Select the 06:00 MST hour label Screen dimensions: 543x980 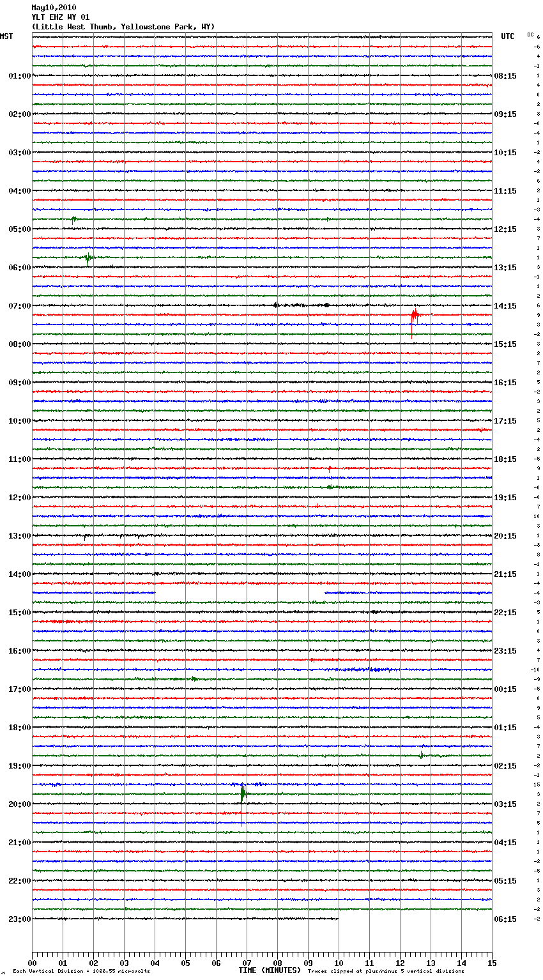[20, 268]
